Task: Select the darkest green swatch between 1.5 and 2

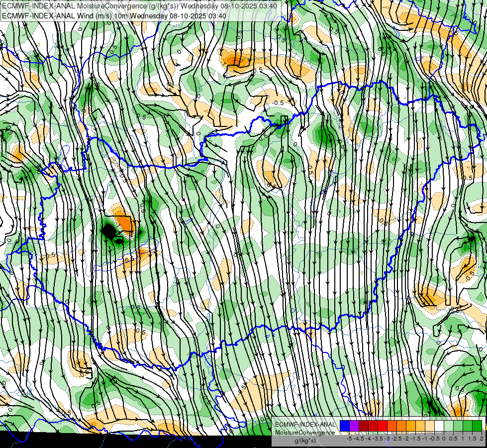Action: click(x=477, y=426)
